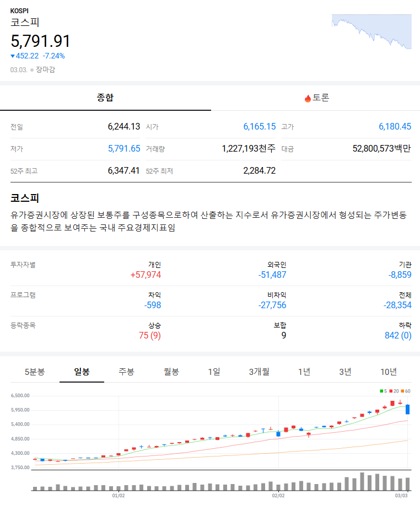
Task: Open the 종합 tab
Action: click(x=105, y=98)
